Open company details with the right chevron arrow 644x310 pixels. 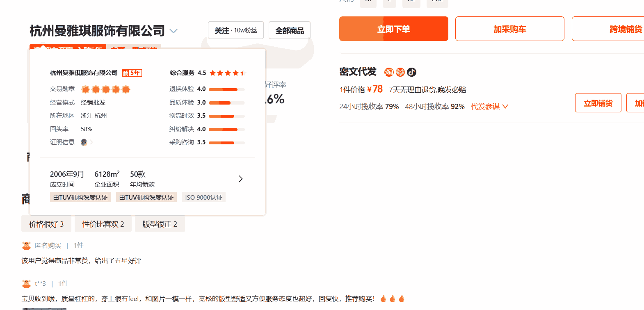(241, 179)
